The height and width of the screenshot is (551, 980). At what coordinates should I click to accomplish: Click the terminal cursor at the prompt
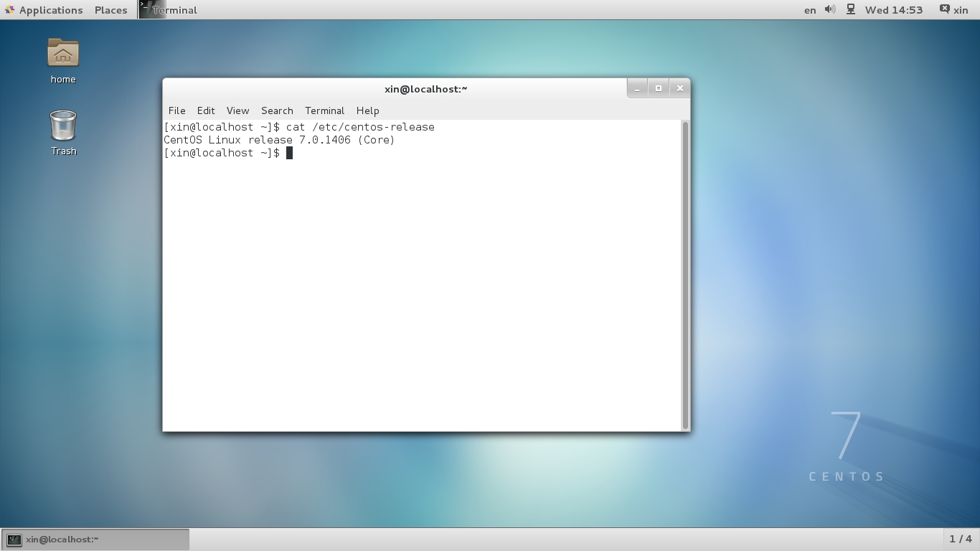(x=289, y=153)
